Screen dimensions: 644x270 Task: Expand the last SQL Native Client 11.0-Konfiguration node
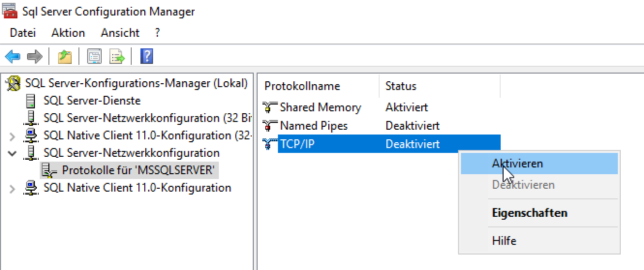click(13, 188)
